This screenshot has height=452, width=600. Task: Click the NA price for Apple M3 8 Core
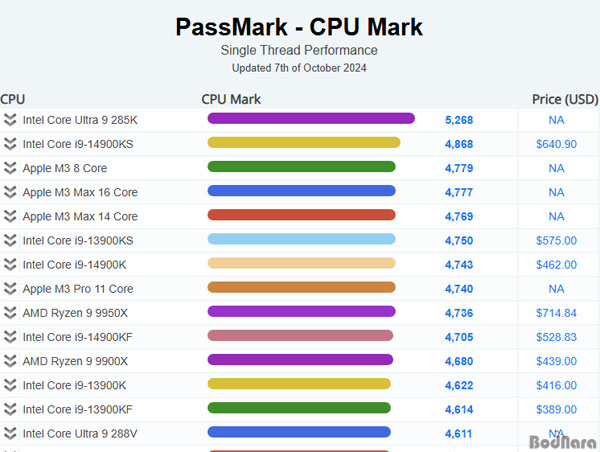click(556, 168)
